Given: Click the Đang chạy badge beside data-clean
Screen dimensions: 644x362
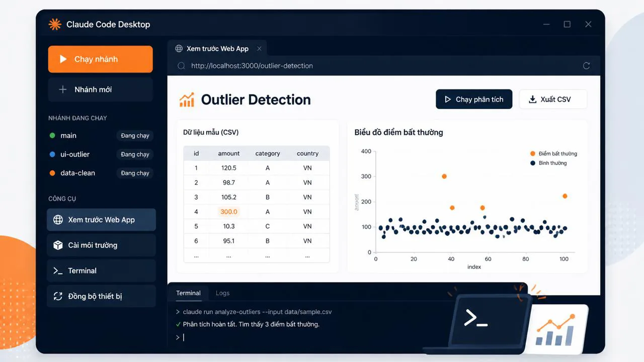Looking at the screenshot, I should [135, 173].
